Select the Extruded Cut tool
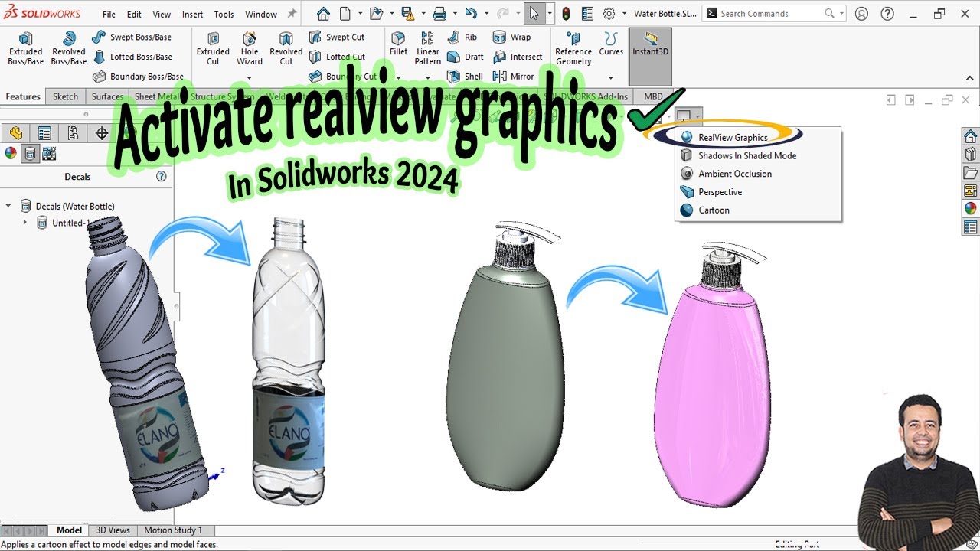 click(x=213, y=48)
